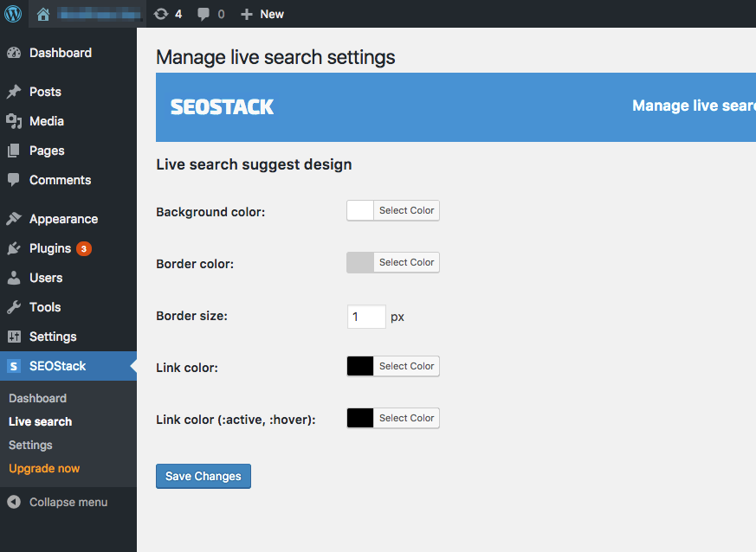Image resolution: width=756 pixels, height=552 pixels.
Task: Open the top Dashboard menu item
Action: click(x=61, y=53)
